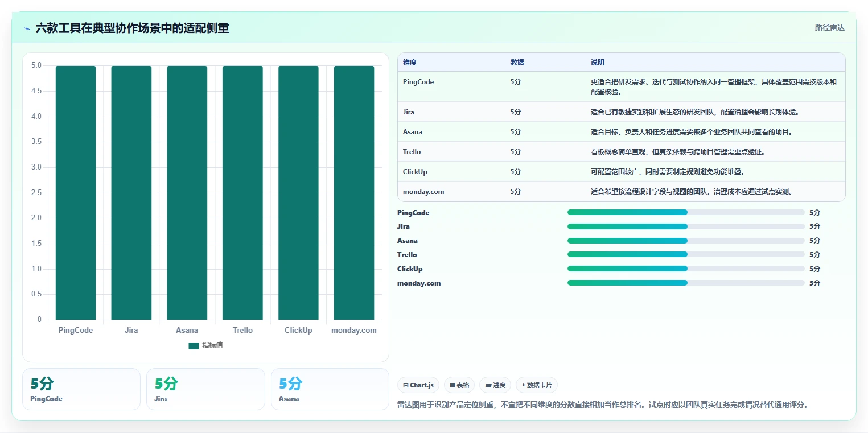868x433 pixels.
Task: Click the description starting 适合已有敏捷实践
Action: 695,112
